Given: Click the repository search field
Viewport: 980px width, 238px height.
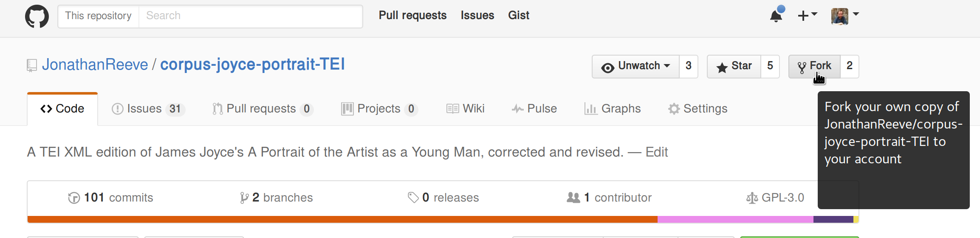Looking at the screenshot, I should (251, 16).
